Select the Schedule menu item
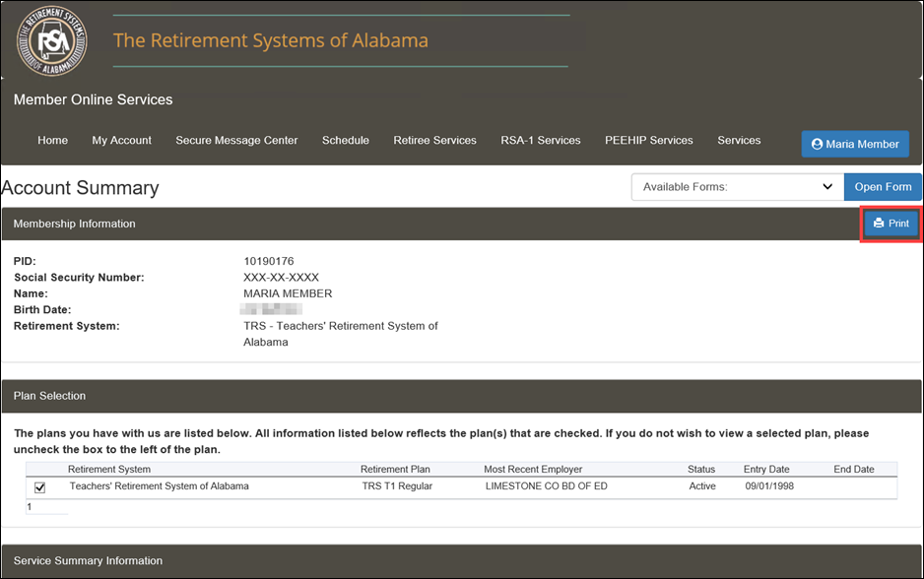This screenshot has height=579, width=924. [x=346, y=141]
